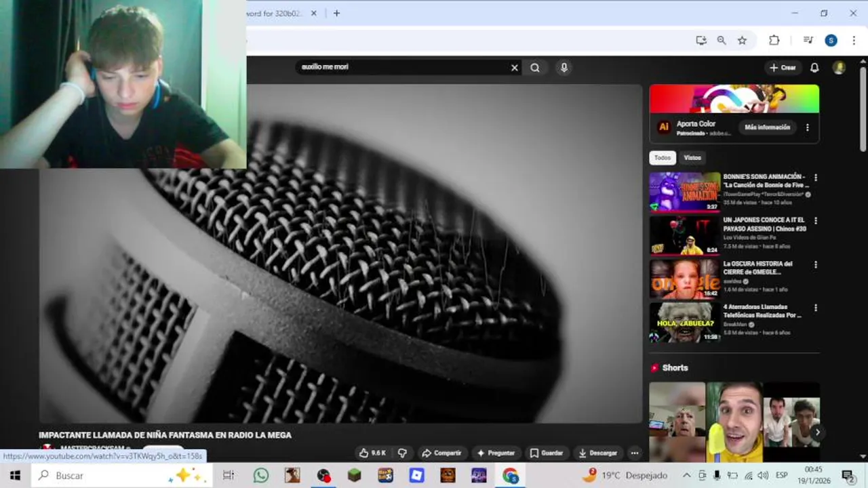Open 'La oscura historia del cierre de Omegle'

(x=758, y=268)
